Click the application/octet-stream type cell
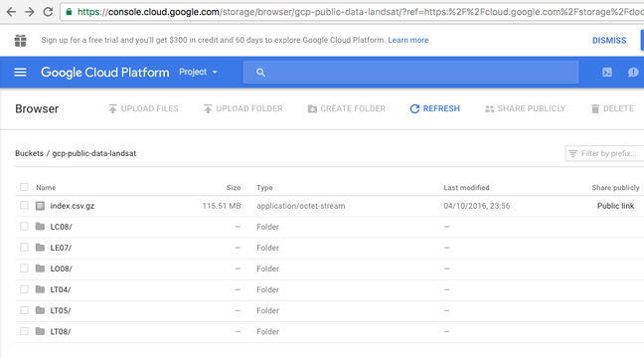Viewport: 644px width, 358px height. coord(301,206)
